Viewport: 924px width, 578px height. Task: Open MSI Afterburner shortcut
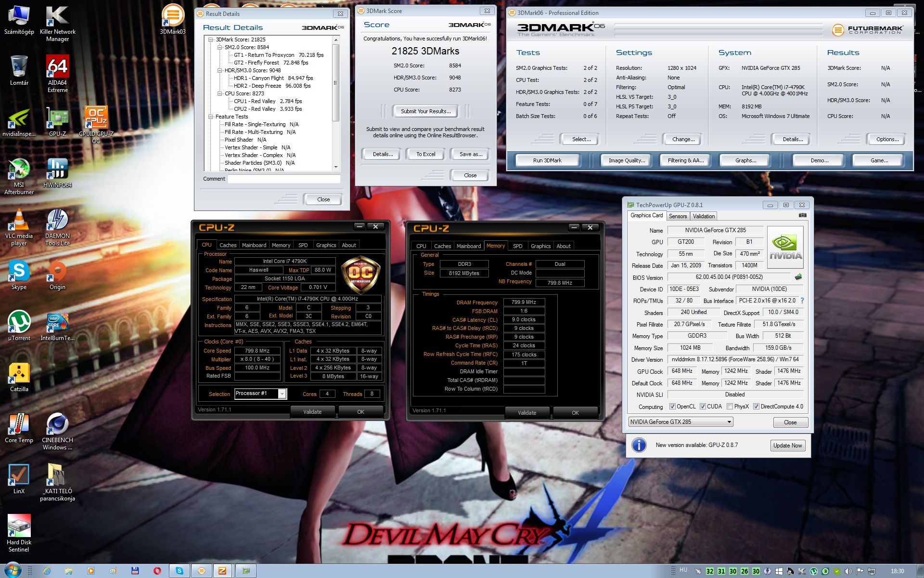(x=19, y=176)
